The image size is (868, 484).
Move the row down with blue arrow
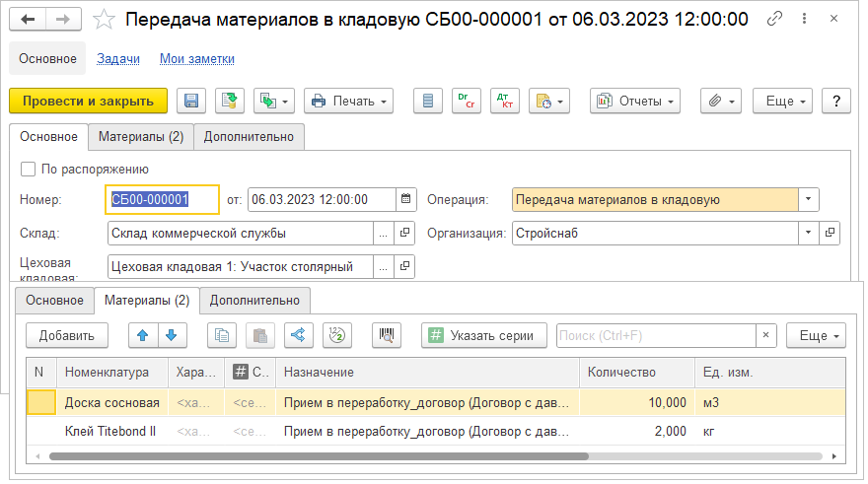point(172,335)
